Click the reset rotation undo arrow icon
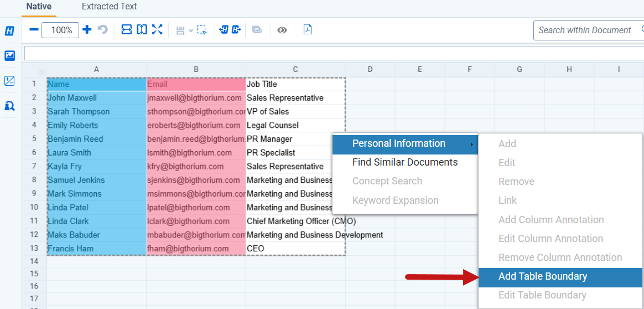The image size is (644, 309). coord(103,29)
